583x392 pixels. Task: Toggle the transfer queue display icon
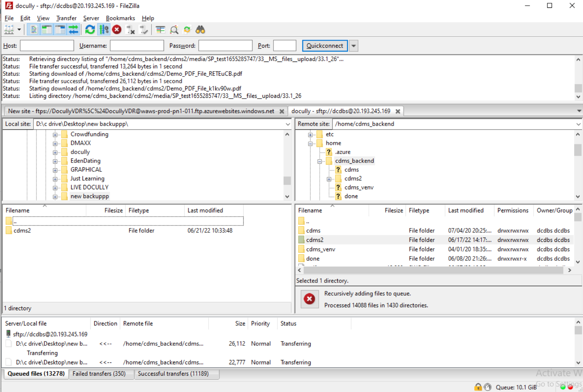[74, 30]
